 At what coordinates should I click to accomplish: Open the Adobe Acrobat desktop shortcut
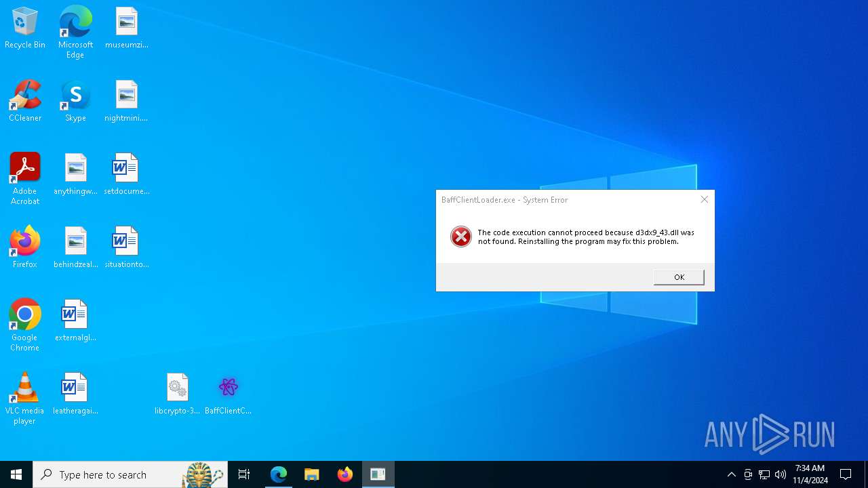(x=25, y=179)
